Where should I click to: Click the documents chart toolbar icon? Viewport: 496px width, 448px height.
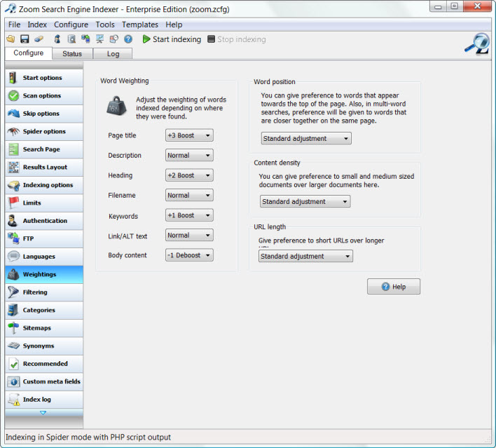[113, 39]
